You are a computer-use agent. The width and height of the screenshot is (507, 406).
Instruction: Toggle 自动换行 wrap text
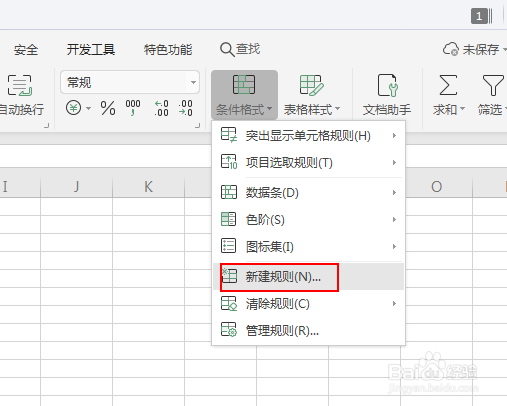pyautogui.click(x=21, y=95)
